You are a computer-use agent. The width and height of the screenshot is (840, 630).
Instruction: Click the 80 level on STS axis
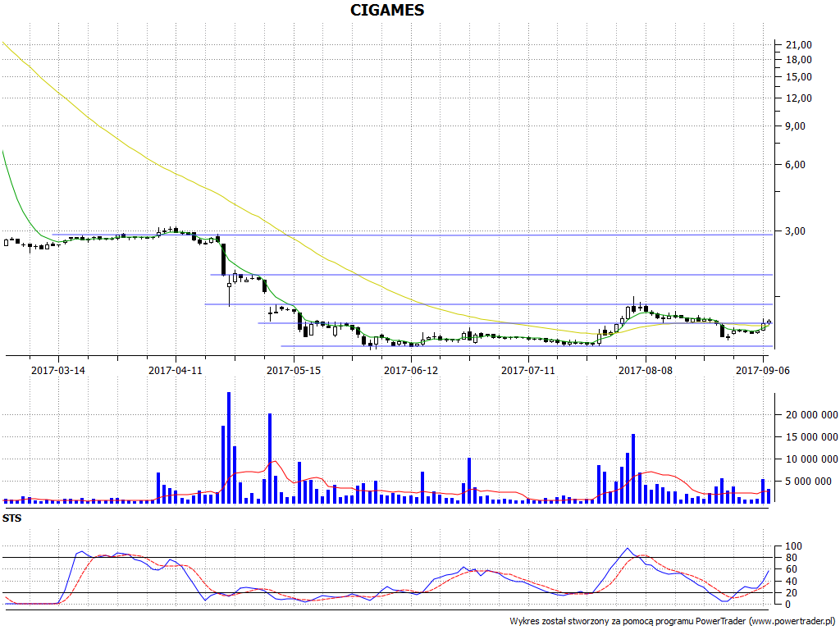792,558
